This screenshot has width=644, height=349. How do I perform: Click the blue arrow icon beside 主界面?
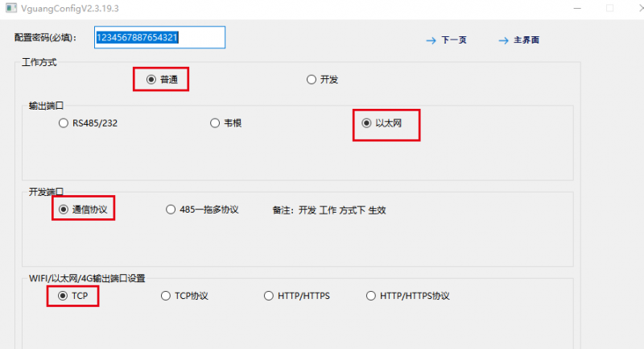tap(503, 39)
